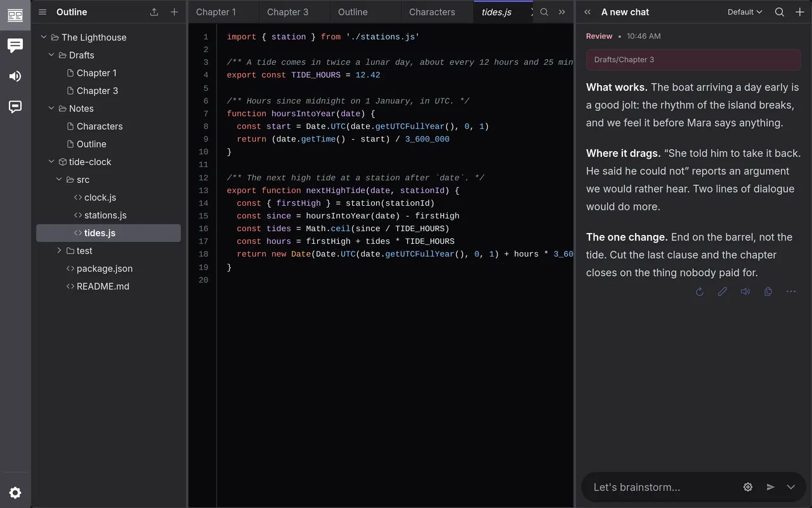Viewport: 812px width, 508px height.
Task: Open Characters note in the tree
Action: point(108,126)
